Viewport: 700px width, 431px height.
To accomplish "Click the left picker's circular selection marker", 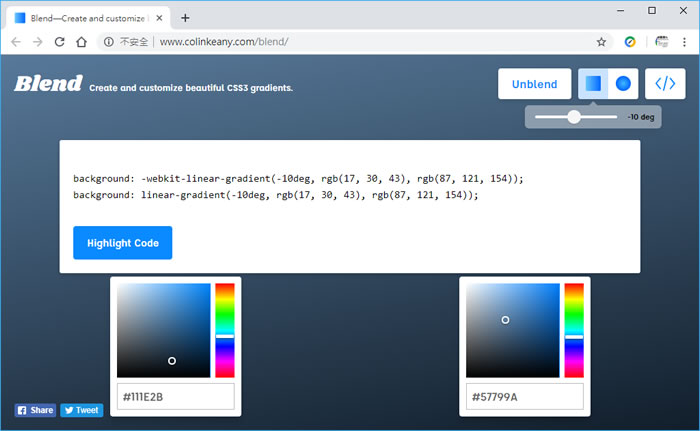I will [x=172, y=361].
